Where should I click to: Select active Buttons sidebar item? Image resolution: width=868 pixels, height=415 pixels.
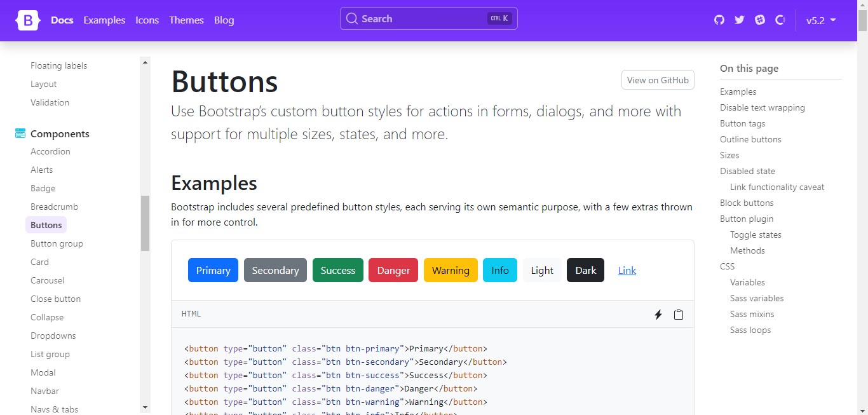point(46,225)
